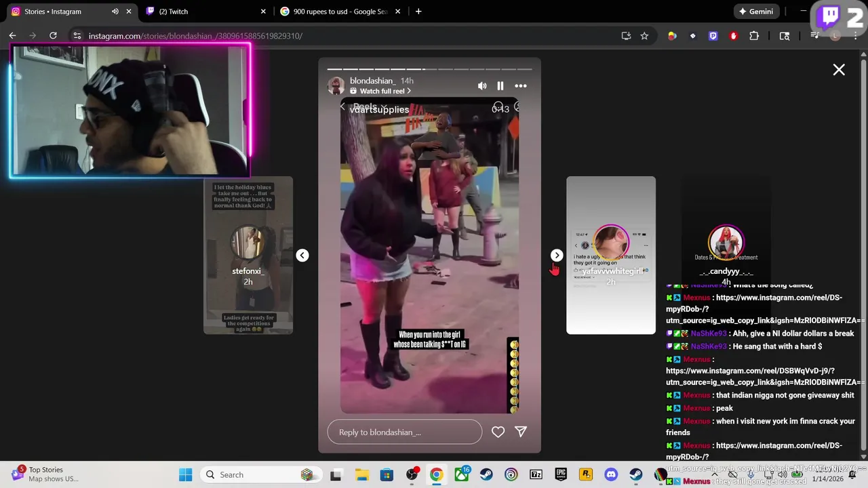Click Mexnus's name on the 'peak' message
The height and width of the screenshot is (488, 868).
point(696,408)
